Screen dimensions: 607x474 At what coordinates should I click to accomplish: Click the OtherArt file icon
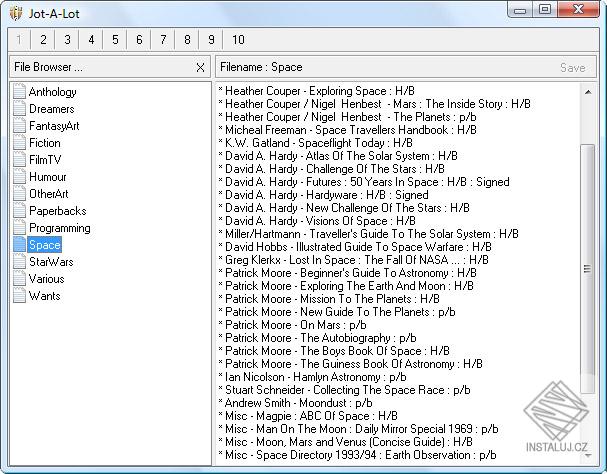(x=19, y=194)
